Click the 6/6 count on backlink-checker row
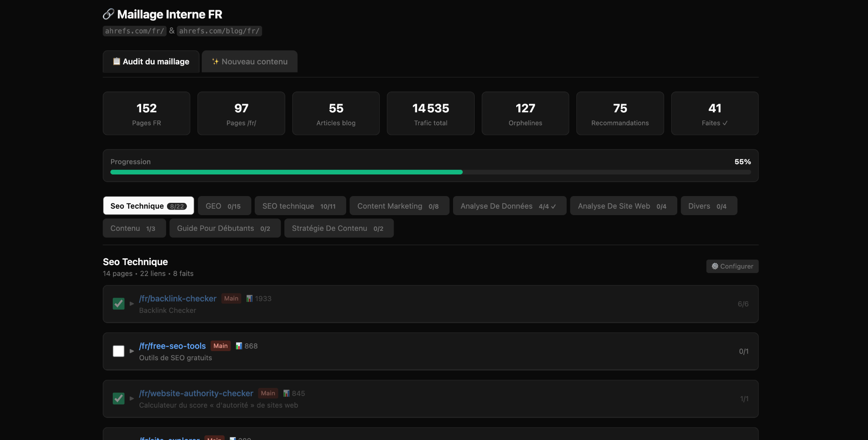Image resolution: width=868 pixels, height=440 pixels. (743, 304)
